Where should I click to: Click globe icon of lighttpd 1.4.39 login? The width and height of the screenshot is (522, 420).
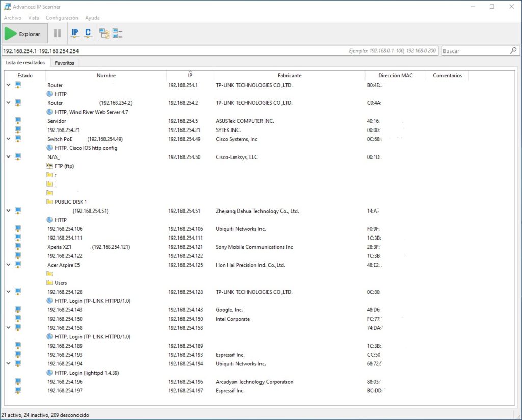click(49, 373)
